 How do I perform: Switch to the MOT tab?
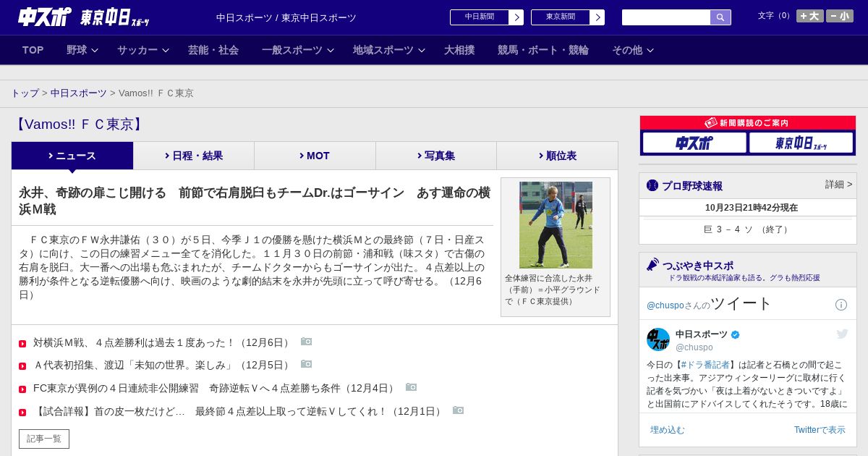click(315, 156)
